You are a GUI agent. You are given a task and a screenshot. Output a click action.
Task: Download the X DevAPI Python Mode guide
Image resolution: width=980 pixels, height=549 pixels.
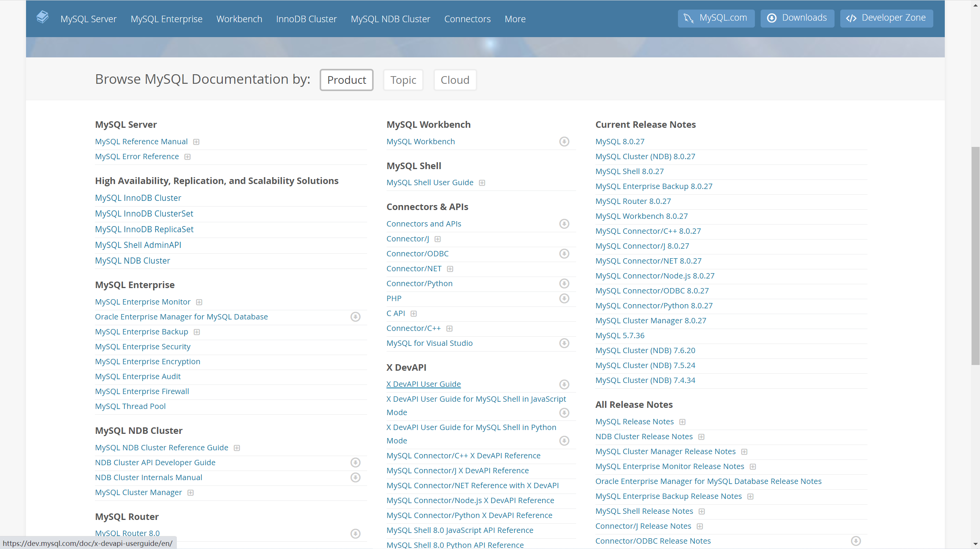(564, 441)
